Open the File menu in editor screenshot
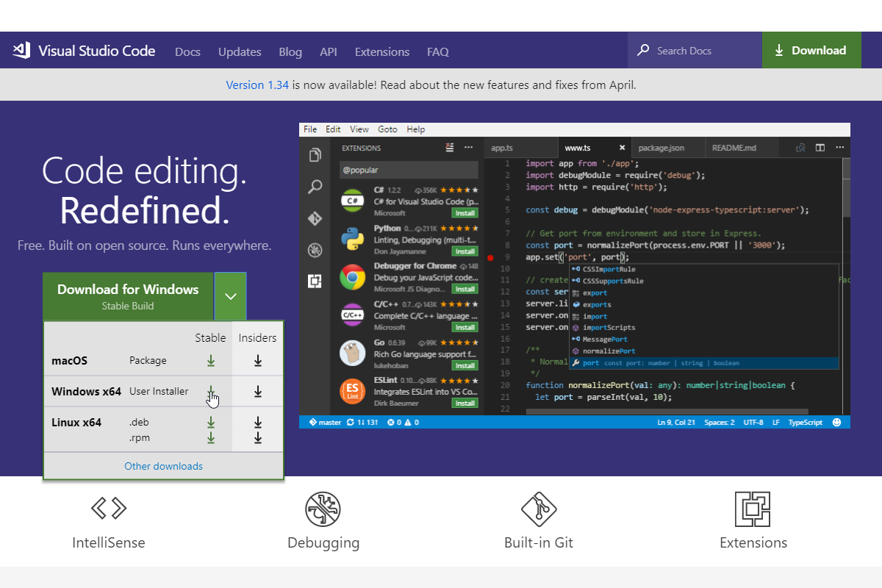 point(310,129)
